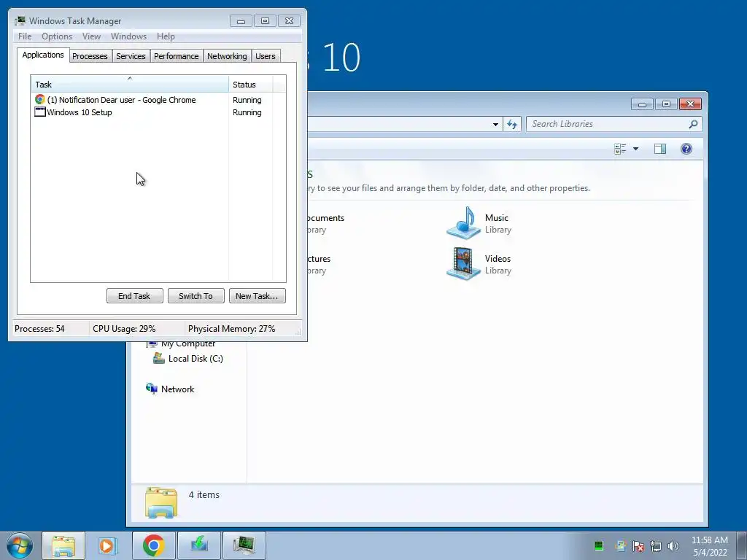Screen dimensions: 747x560
Task: Select My Computer in the navigation pane
Action: (x=181, y=344)
